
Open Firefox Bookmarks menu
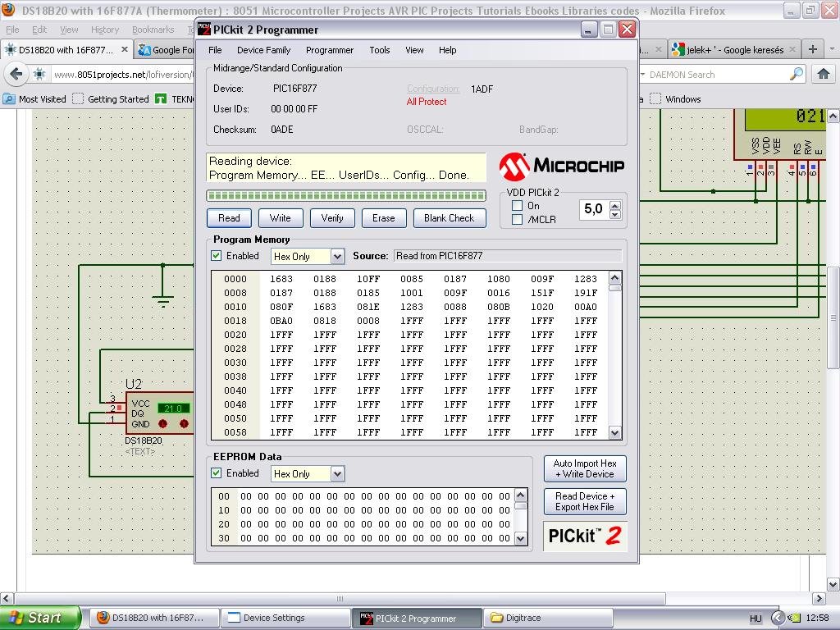point(153,30)
